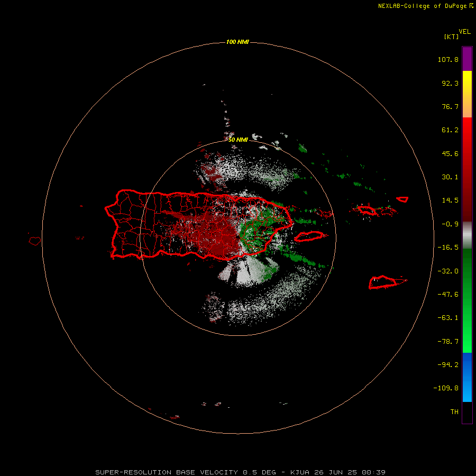
Task: Pick the black TH segment of the color bar
Action: pyautogui.click(x=467, y=412)
